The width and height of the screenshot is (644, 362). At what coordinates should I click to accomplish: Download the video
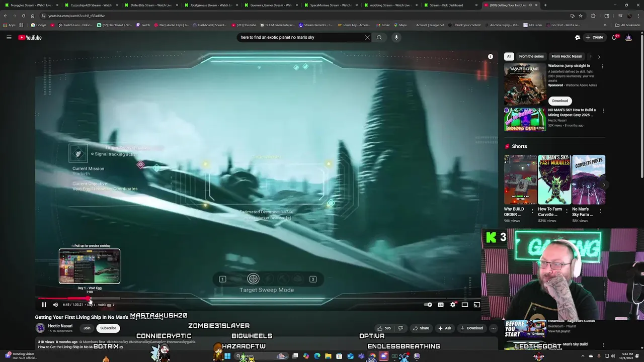tap(471, 328)
